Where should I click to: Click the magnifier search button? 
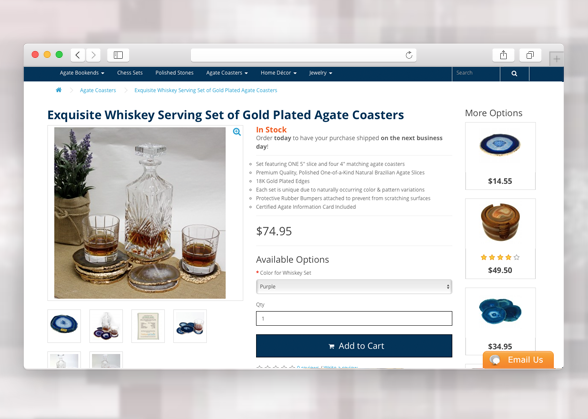tap(514, 74)
